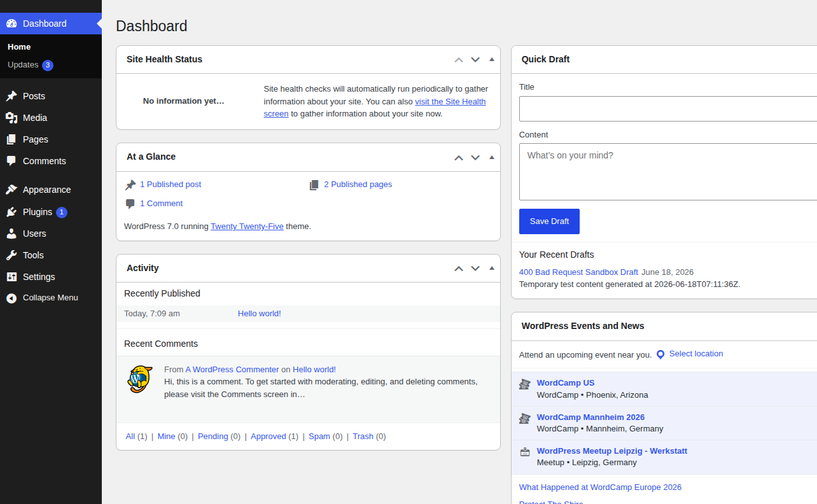Filter comments by Mine

point(166,437)
